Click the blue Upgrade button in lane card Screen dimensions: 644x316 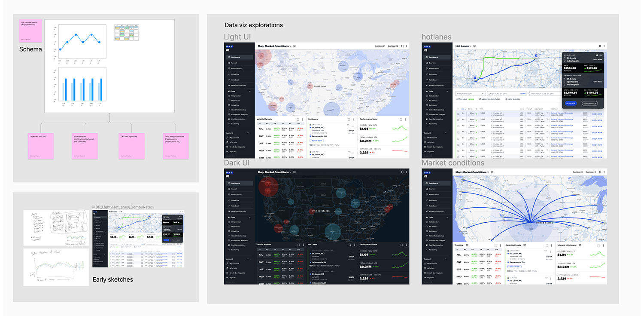[x=571, y=103]
